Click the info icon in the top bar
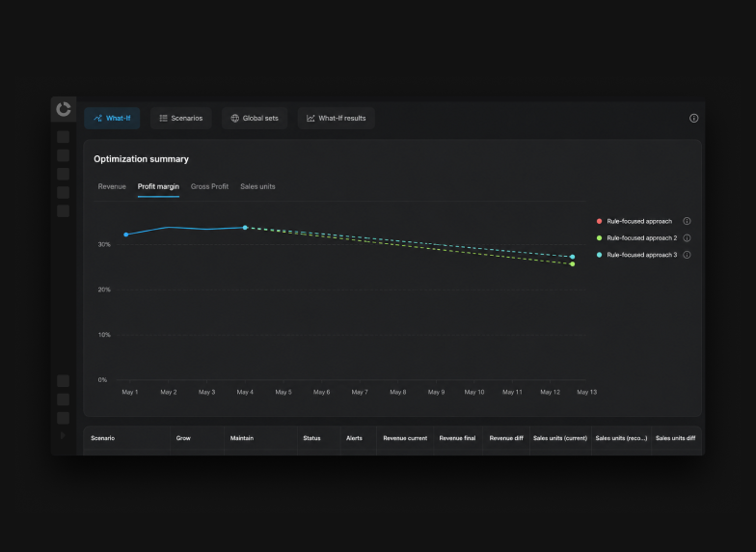 (693, 118)
